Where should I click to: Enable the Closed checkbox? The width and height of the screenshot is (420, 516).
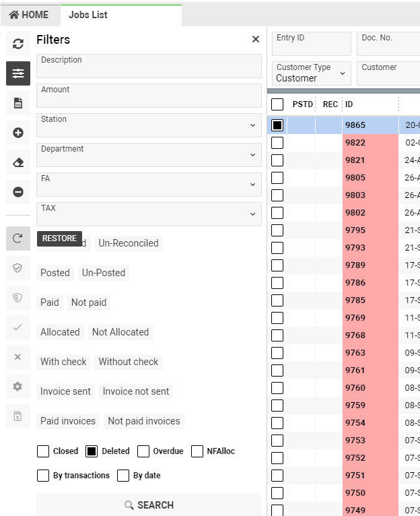click(x=43, y=451)
